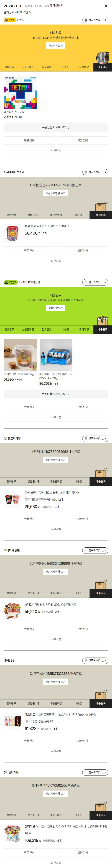Image resolution: width=112 pixels, height=868 pixels.
Task: Click the Traders 쓱배송 badge icon
Action: tap(10, 282)
